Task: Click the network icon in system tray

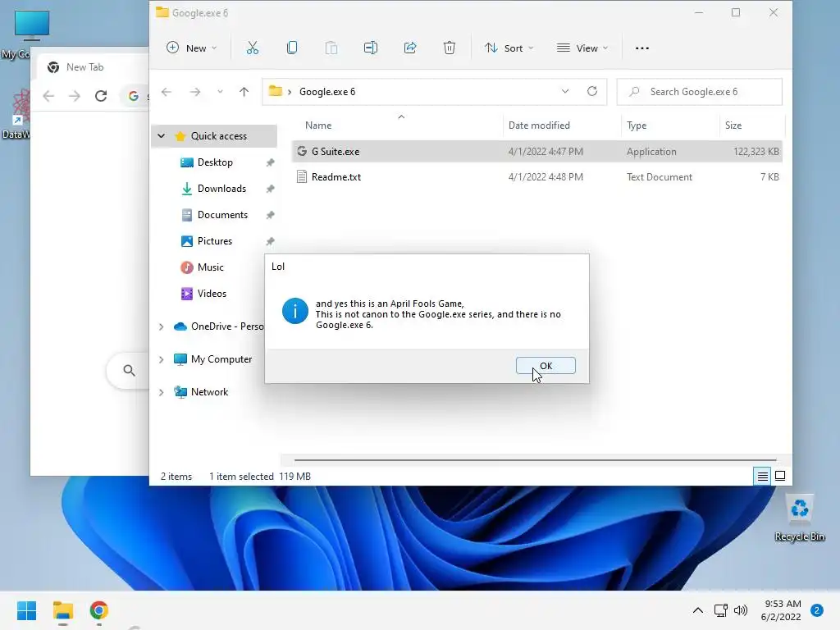Action: coord(720,610)
